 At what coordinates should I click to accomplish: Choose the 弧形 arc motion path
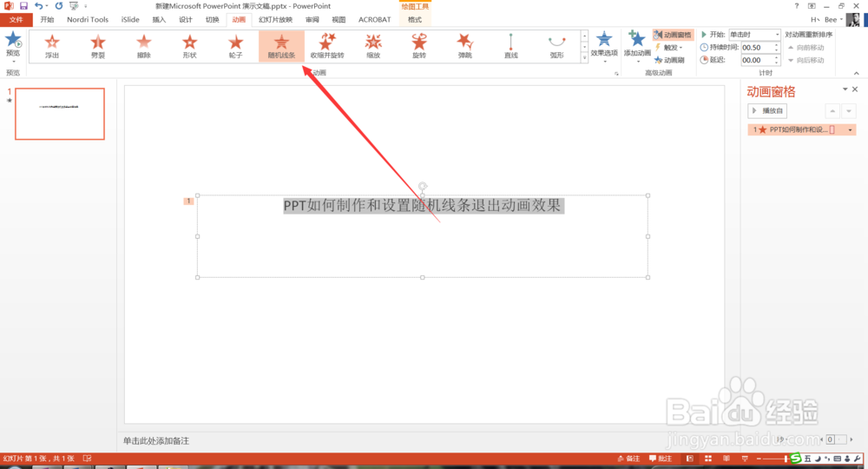[x=557, y=46]
